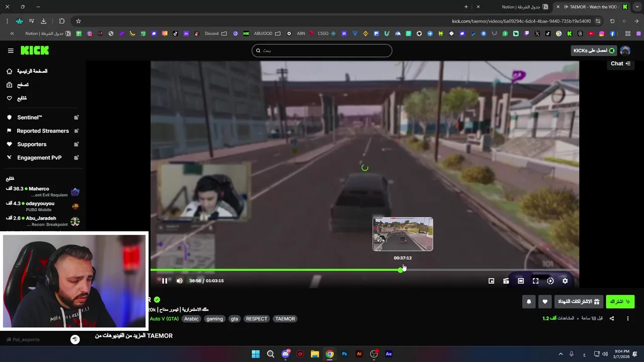
Task: Click الاشتراكات المُهداة gift subs button
Action: 579,302
